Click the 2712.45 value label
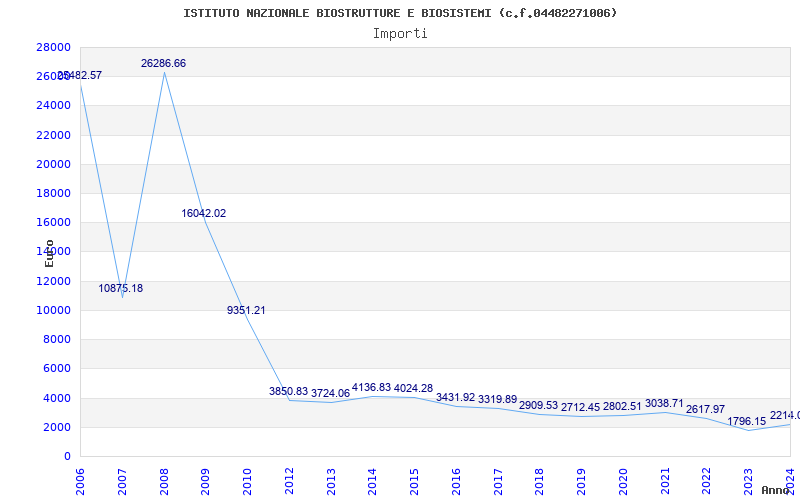The image size is (800, 500). [x=581, y=408]
